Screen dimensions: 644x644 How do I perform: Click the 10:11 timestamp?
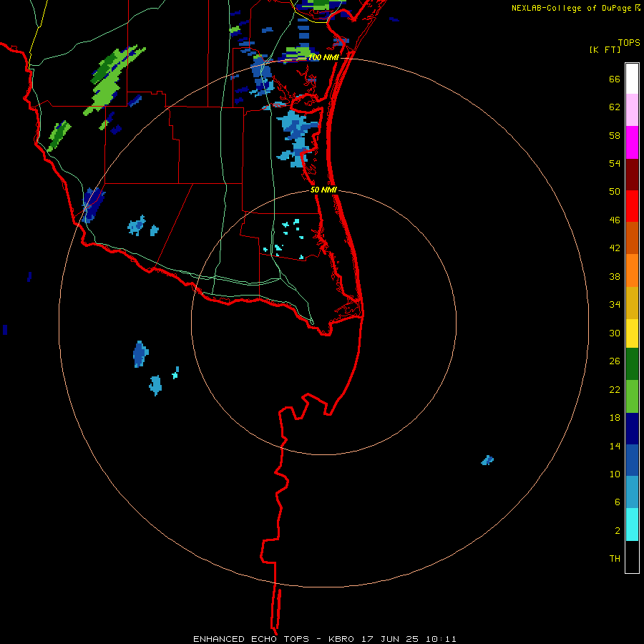click(441, 639)
